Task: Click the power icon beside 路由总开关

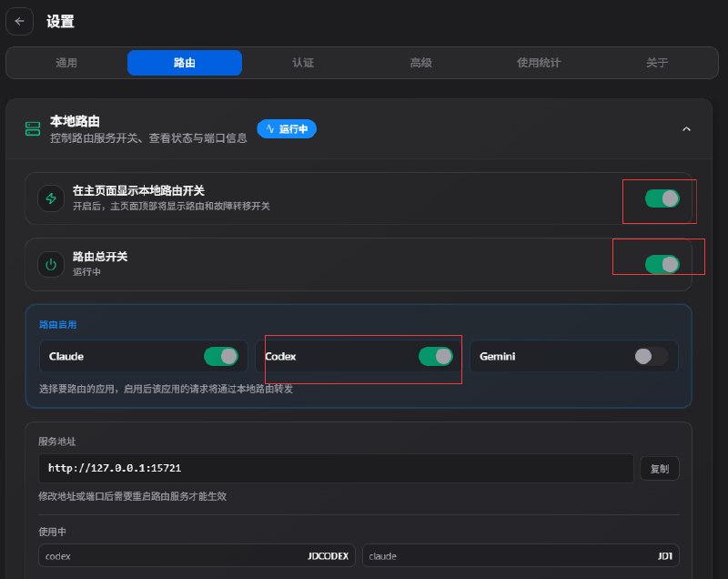Action: pyautogui.click(x=51, y=265)
